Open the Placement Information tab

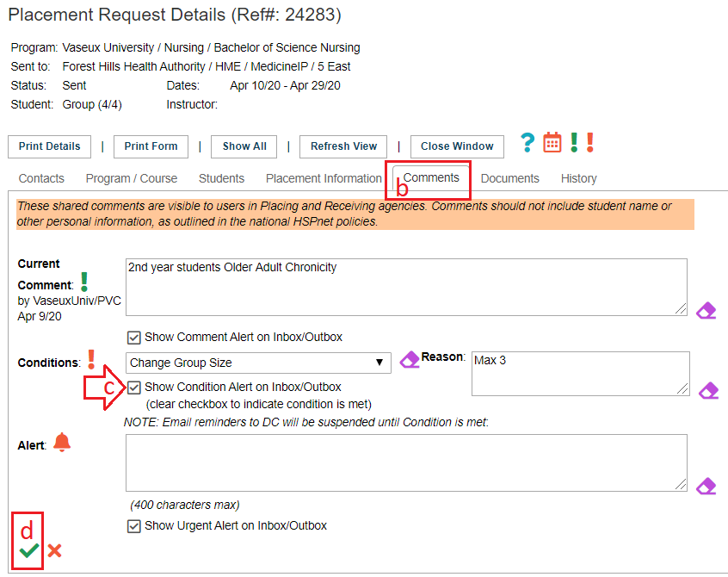click(324, 178)
